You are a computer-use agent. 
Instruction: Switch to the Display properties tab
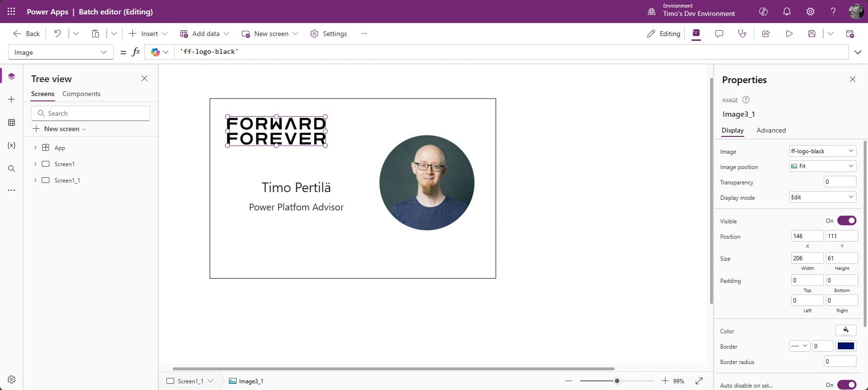733,130
